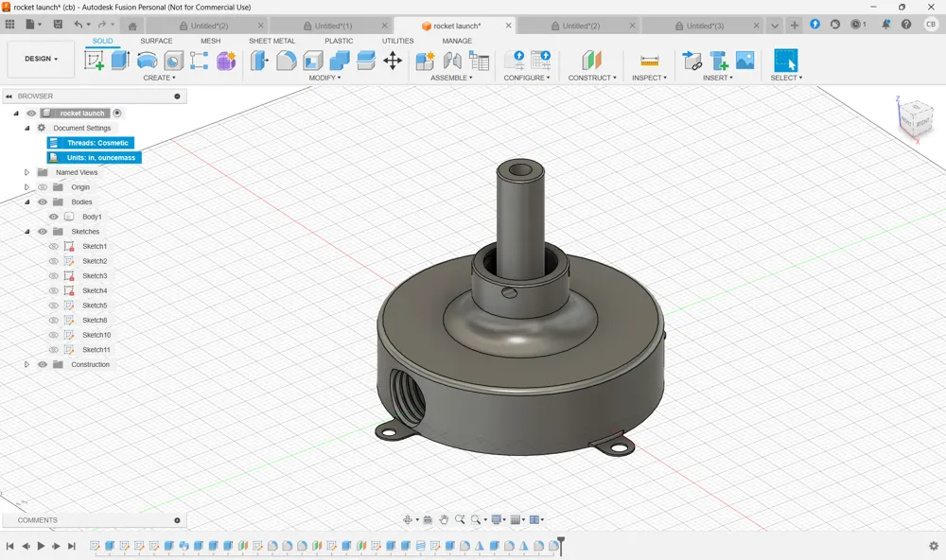Click the Bill of Materials table icon
Viewport: 946px width, 560px height.
(x=479, y=61)
